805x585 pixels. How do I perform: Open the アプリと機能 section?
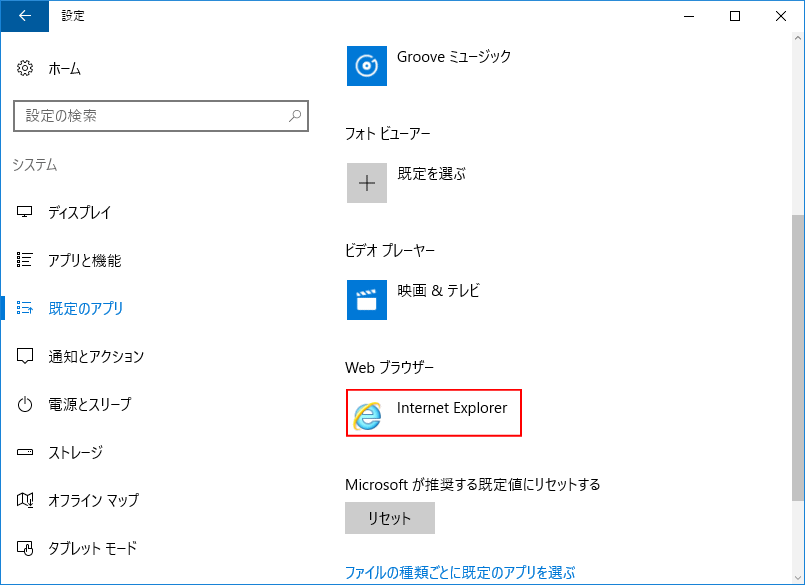84,261
